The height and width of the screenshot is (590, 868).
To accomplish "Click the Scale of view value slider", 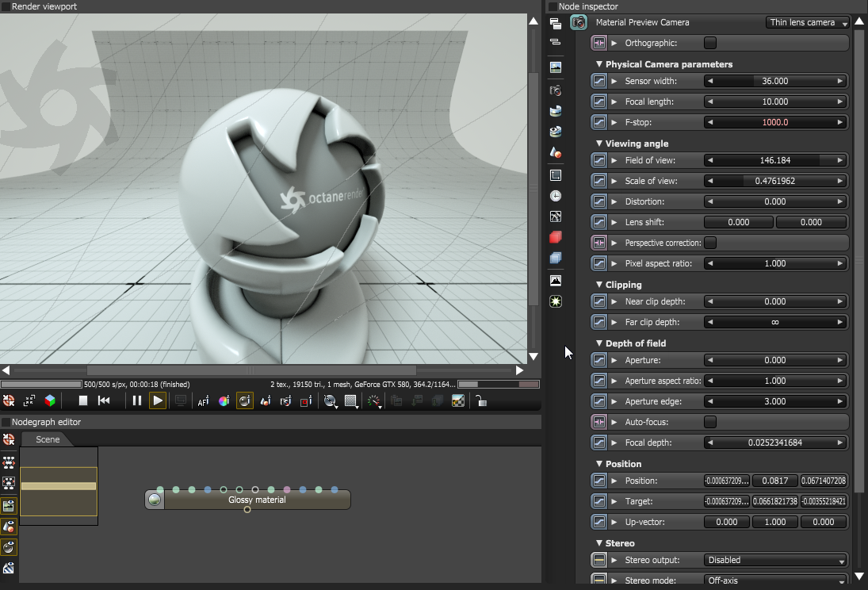I will pos(775,181).
